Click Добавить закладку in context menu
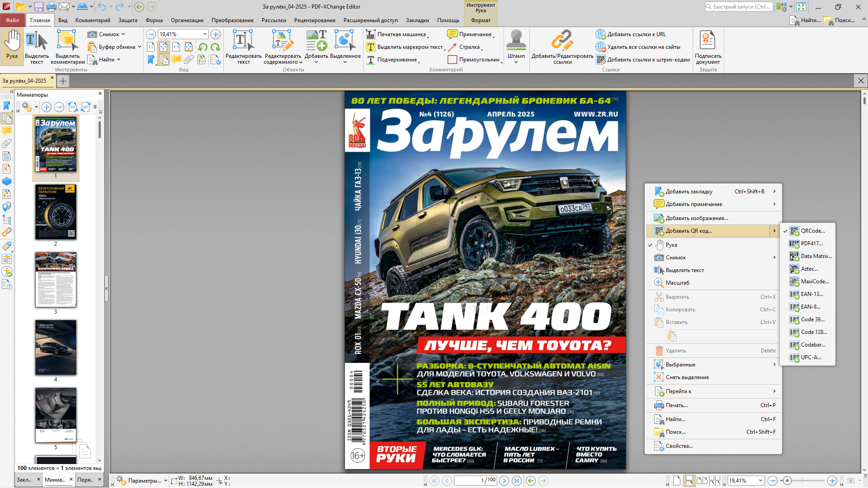 [x=713, y=192]
